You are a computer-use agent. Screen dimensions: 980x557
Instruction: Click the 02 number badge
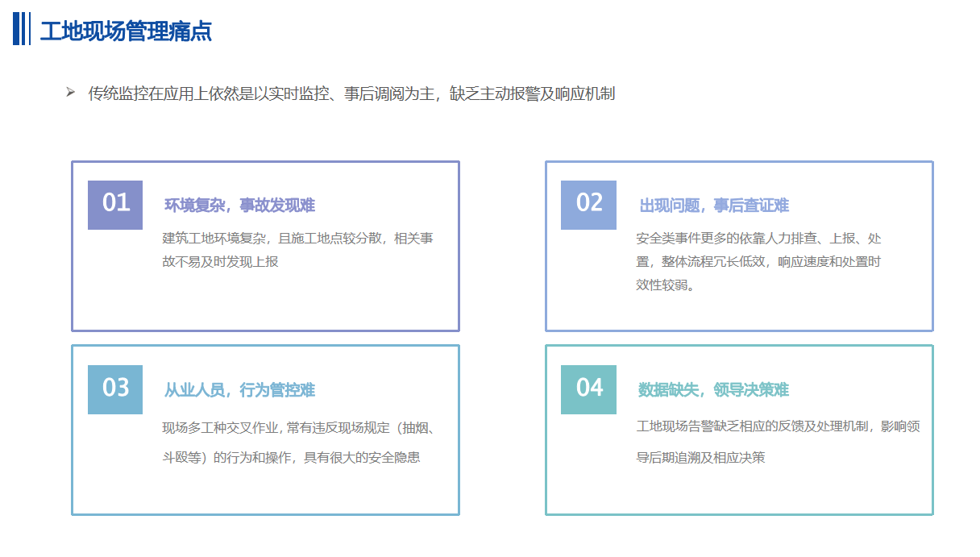[588, 205]
